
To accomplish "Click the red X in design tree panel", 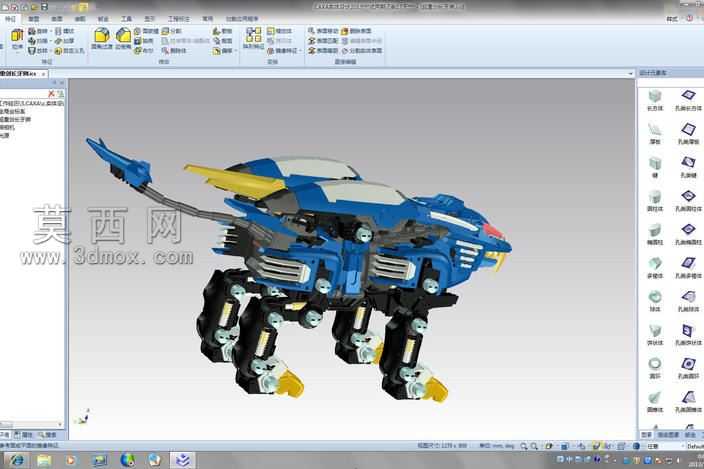I will pyautogui.click(x=51, y=94).
